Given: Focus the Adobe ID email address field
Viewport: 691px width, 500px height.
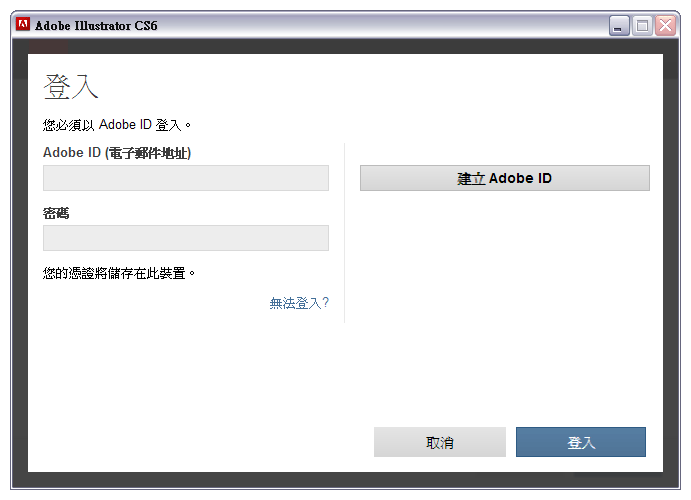Looking at the screenshot, I should (x=186, y=178).
